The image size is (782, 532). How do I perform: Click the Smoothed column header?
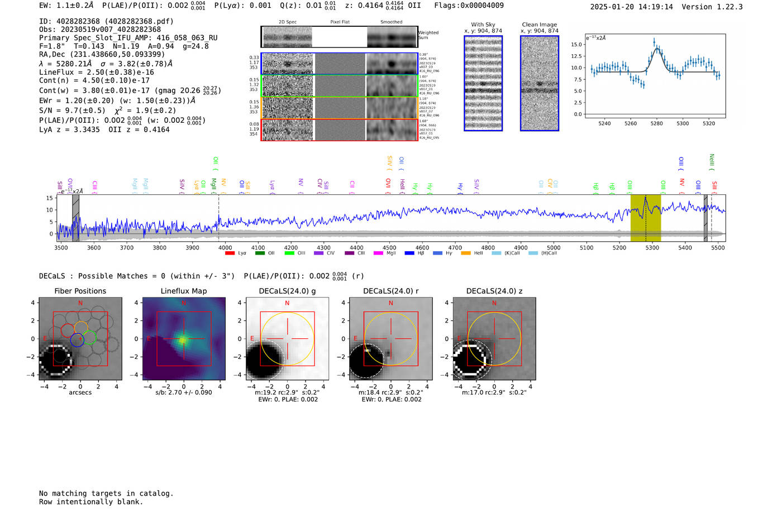392,22
